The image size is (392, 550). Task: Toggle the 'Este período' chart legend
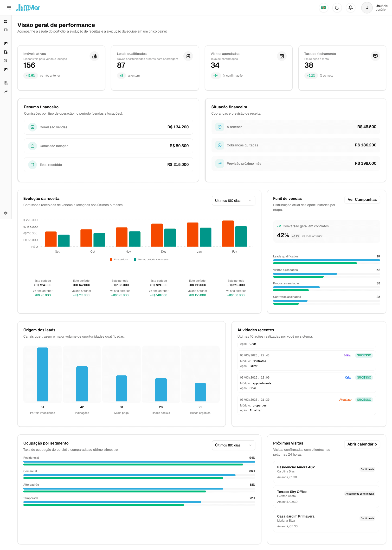coord(119,259)
